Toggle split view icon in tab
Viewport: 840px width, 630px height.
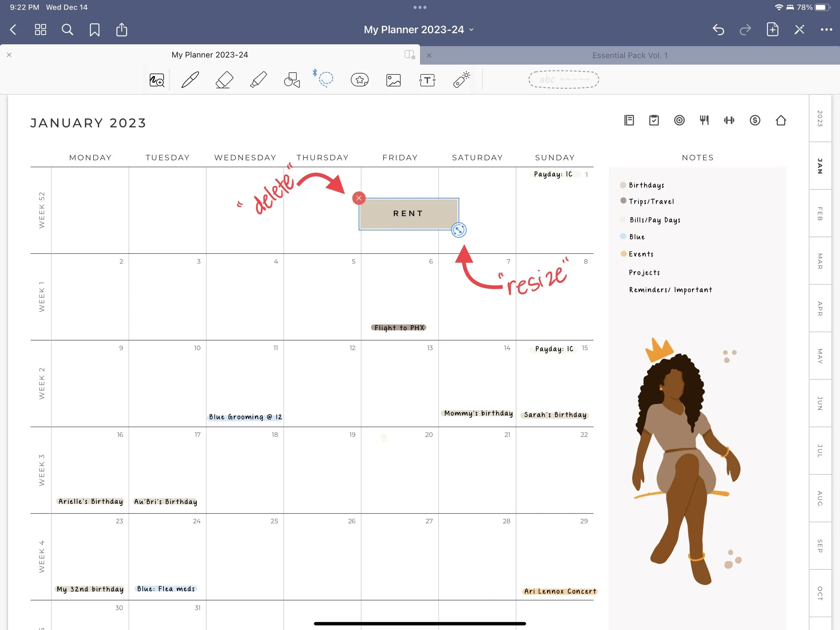click(x=409, y=55)
